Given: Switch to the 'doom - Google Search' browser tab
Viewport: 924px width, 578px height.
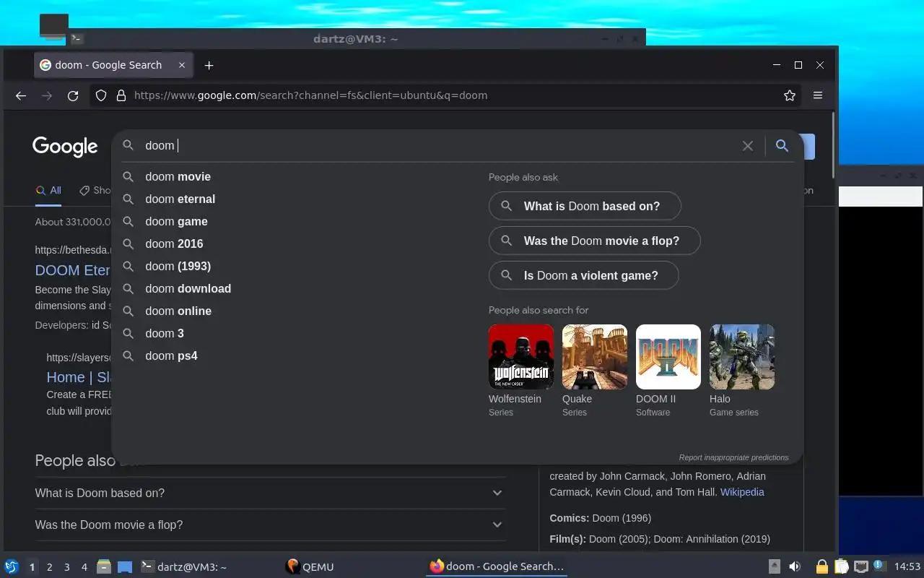Looking at the screenshot, I should (x=113, y=65).
